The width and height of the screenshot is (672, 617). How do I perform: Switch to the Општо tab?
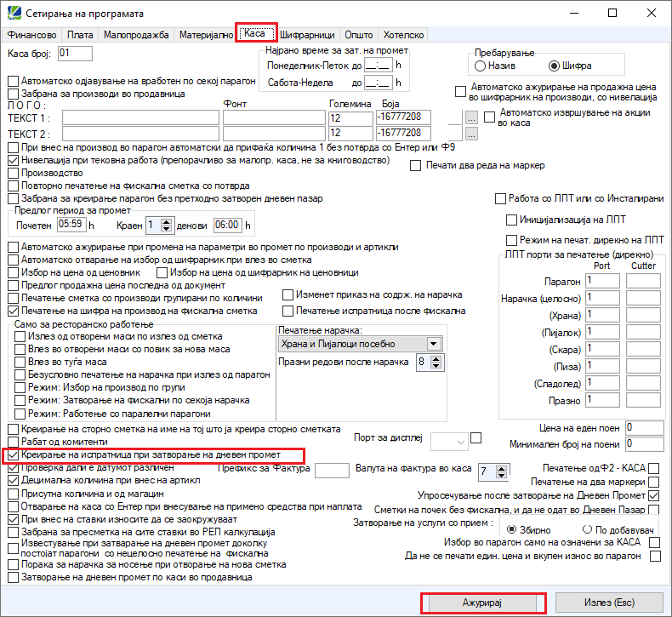(x=359, y=35)
